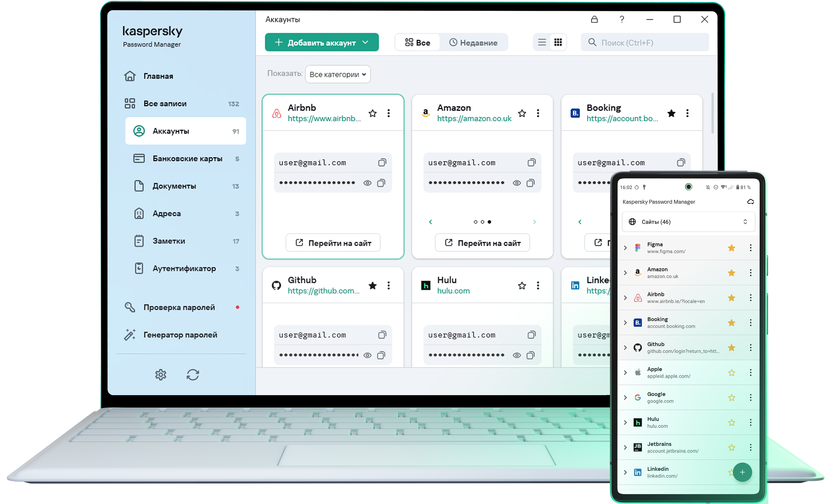Click 'Добавить аккаунт' button
The width and height of the screenshot is (829, 504).
(321, 43)
